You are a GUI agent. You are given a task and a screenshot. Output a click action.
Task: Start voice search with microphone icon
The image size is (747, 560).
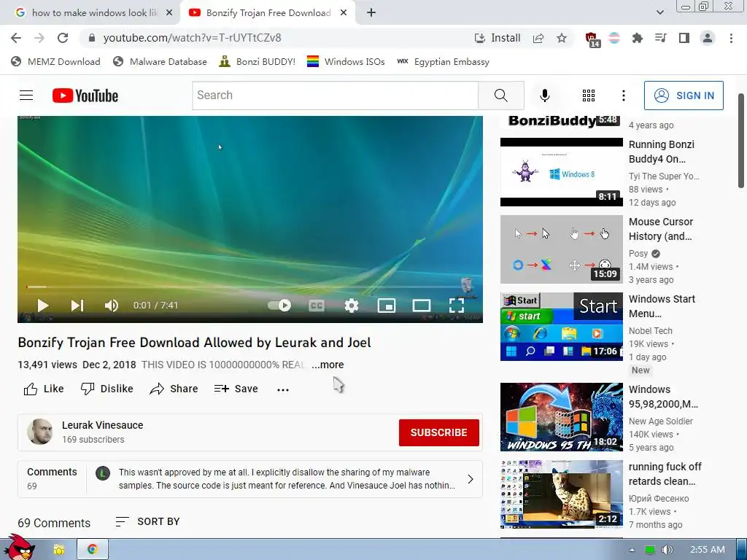click(544, 96)
